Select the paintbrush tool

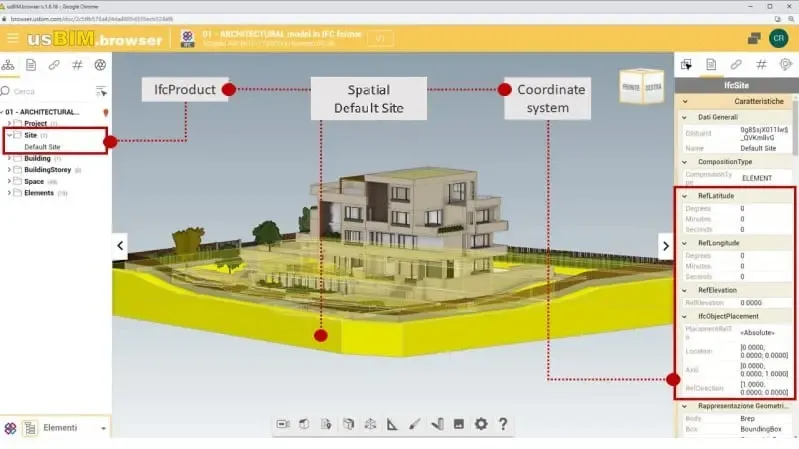pos(415,424)
